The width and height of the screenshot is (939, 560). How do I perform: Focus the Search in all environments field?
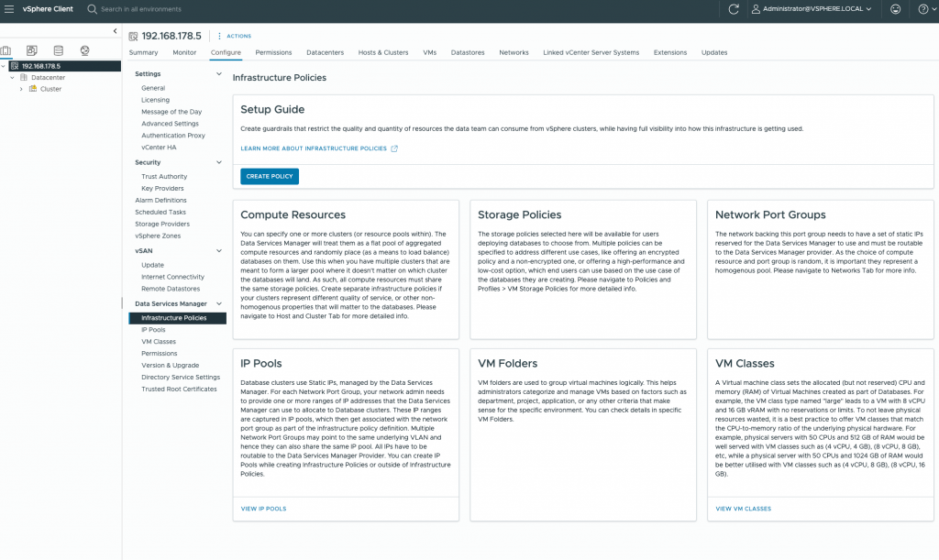pyautogui.click(x=140, y=9)
